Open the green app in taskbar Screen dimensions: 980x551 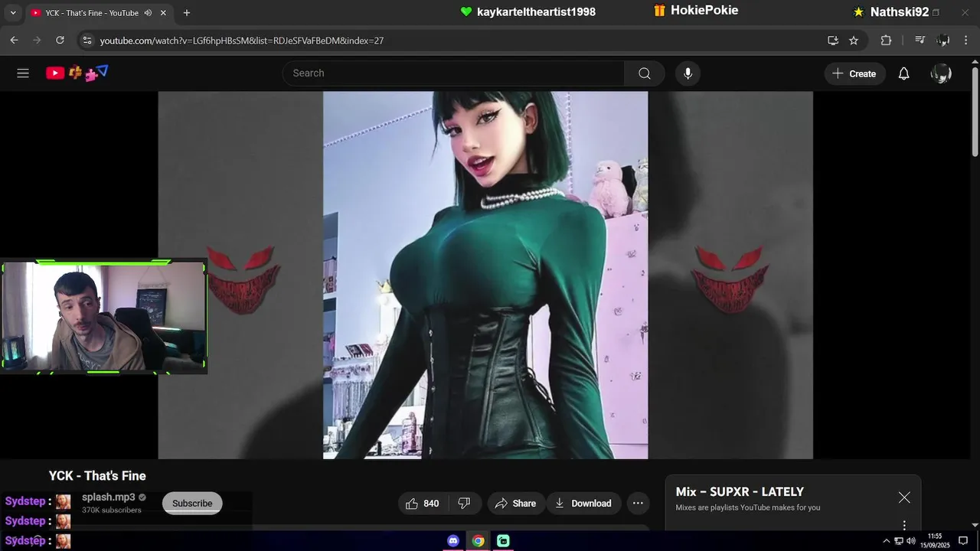[503, 541]
